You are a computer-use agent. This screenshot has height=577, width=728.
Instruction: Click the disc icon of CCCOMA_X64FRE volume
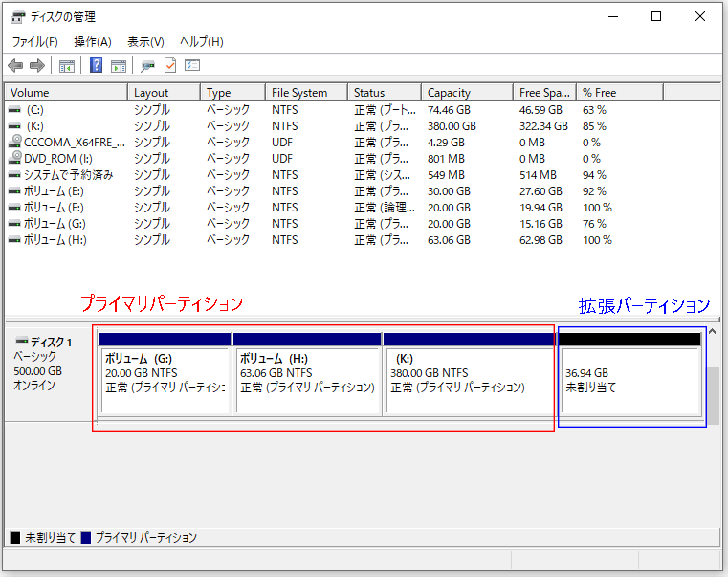click(x=16, y=141)
